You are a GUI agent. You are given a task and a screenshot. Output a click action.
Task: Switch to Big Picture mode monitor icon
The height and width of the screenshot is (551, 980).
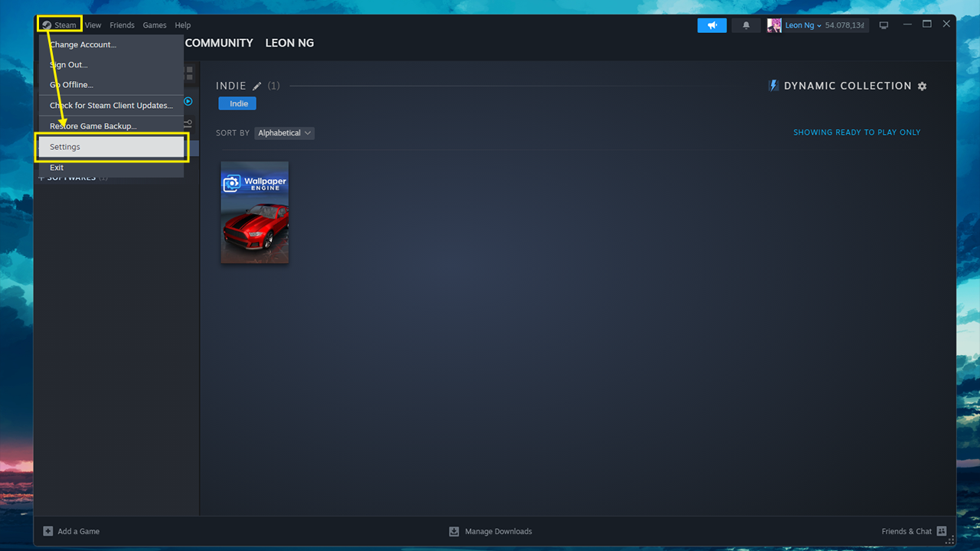pos(884,25)
